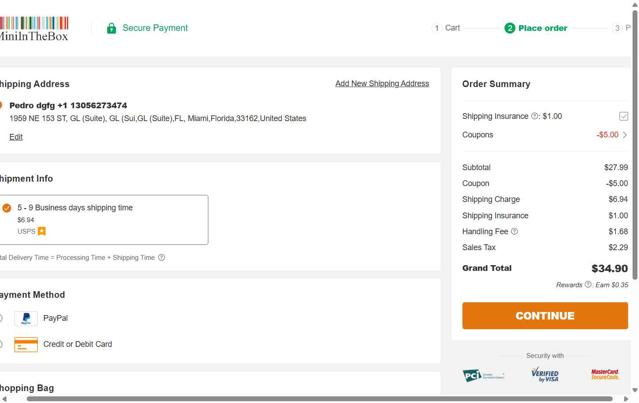The height and width of the screenshot is (403, 639).
Task: Click the Subtotal $27.99 value
Action: tap(616, 167)
